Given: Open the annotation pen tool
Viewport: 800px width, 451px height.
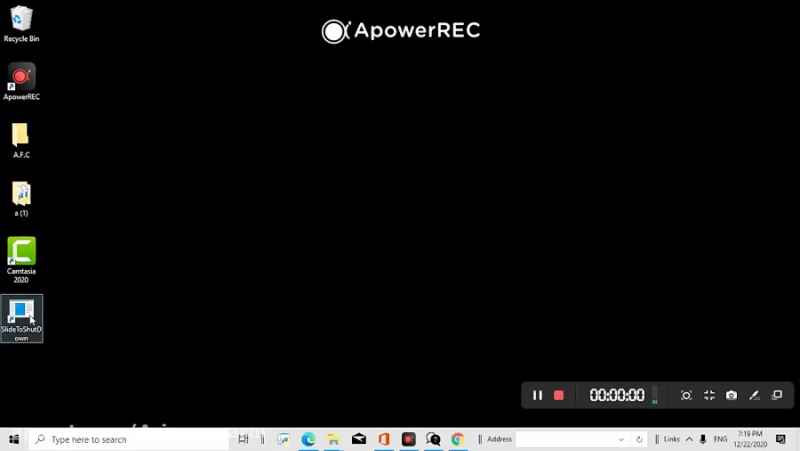Looking at the screenshot, I should (755, 396).
